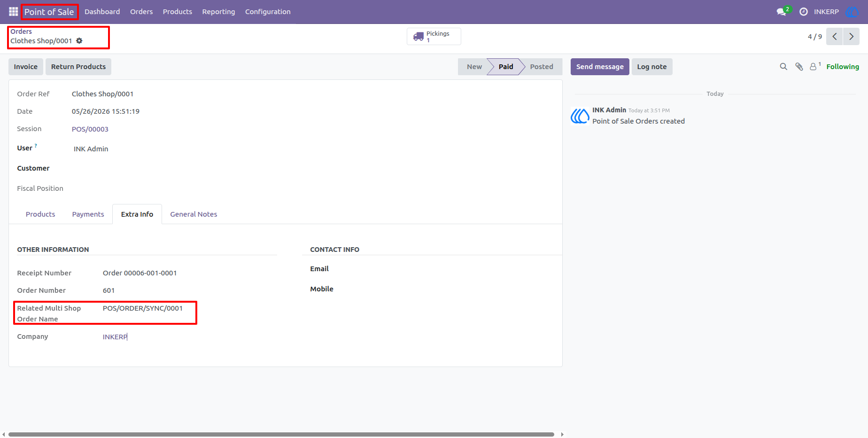
Task: Switch to the General Notes tab
Action: [194, 214]
